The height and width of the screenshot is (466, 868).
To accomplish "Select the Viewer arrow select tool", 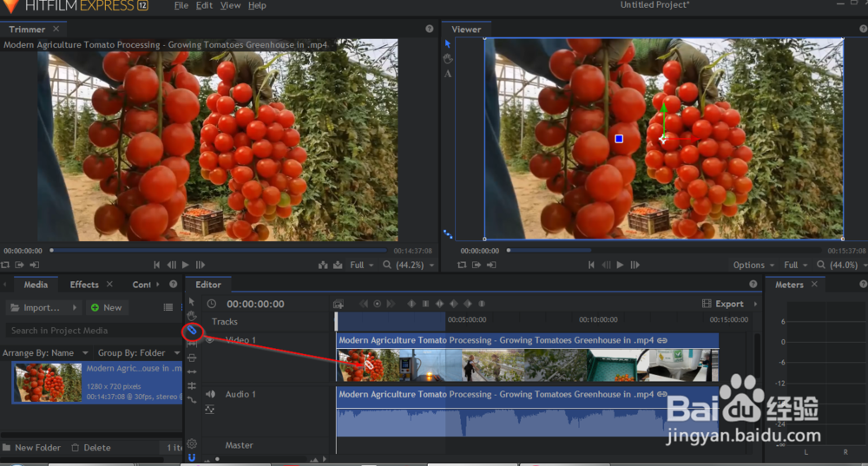I will (448, 43).
